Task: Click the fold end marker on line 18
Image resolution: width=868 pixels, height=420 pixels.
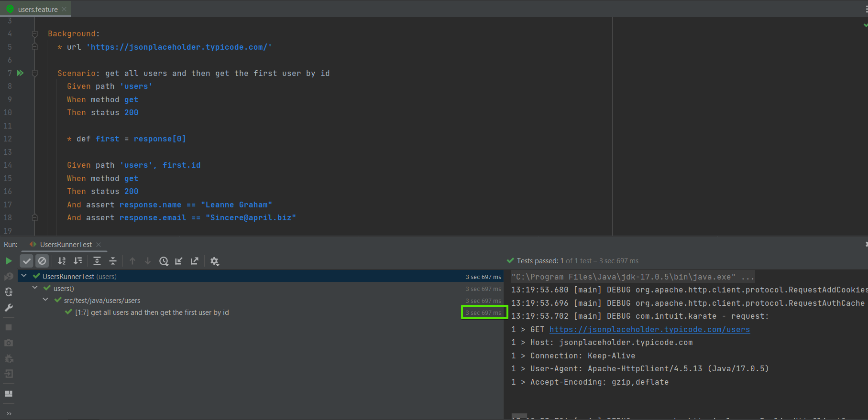Action: (x=35, y=217)
